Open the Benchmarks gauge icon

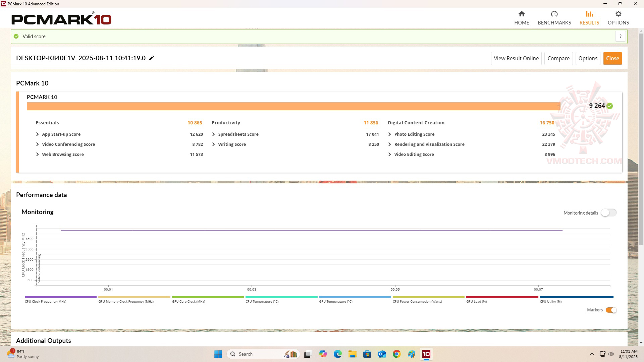point(554,14)
